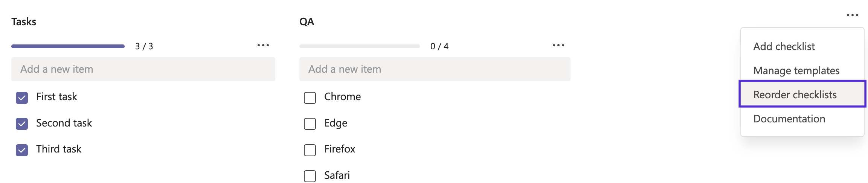Focus Add a new item field under QA
The height and width of the screenshot is (183, 868).
point(435,69)
